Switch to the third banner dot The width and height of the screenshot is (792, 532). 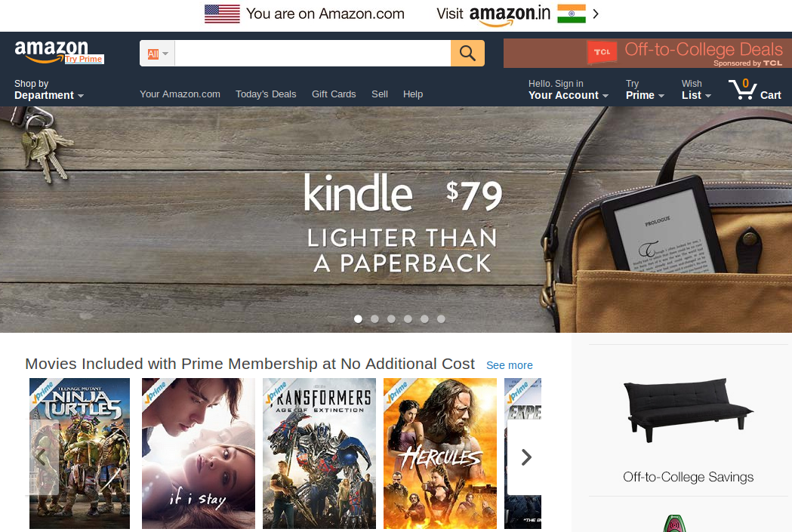point(391,319)
